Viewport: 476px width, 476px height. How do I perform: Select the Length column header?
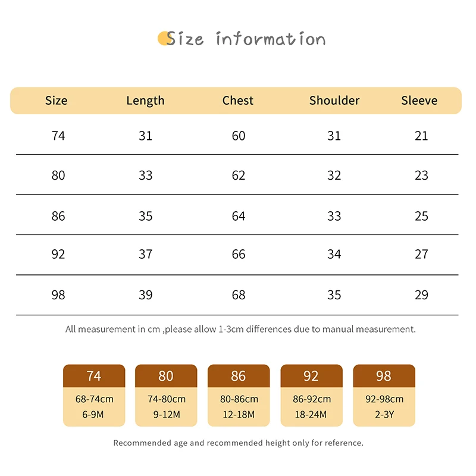click(145, 101)
